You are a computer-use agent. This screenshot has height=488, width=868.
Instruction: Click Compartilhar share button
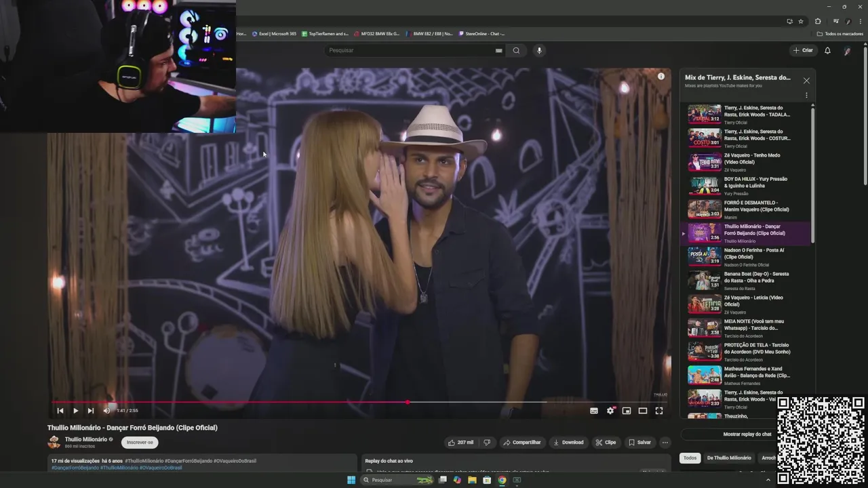(521, 443)
